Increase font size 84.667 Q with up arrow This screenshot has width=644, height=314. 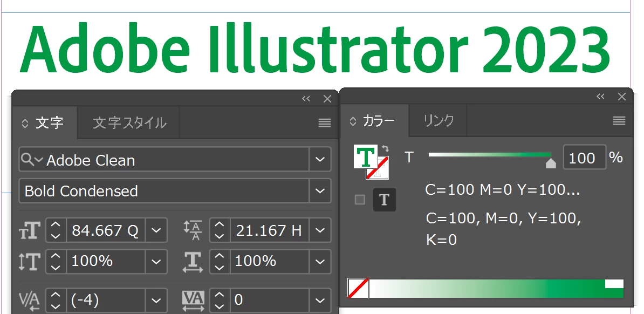point(56,225)
